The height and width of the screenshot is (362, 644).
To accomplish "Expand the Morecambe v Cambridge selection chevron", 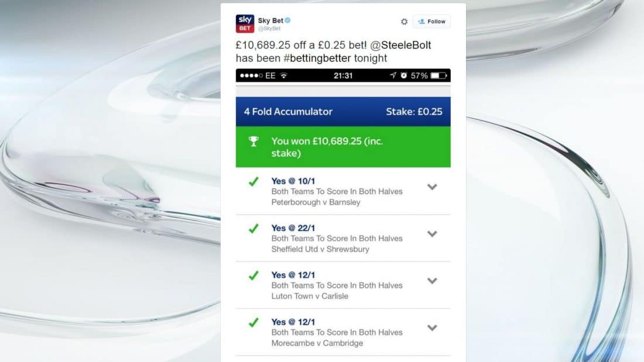I will (432, 328).
